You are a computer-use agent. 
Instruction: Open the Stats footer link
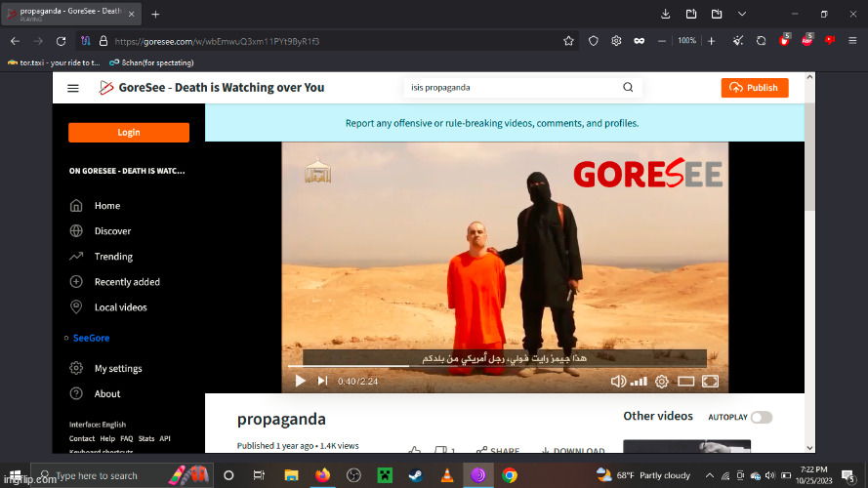[x=146, y=438]
